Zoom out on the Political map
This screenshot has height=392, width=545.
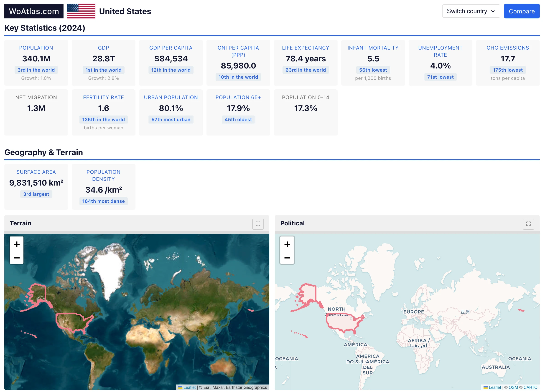pos(287,258)
